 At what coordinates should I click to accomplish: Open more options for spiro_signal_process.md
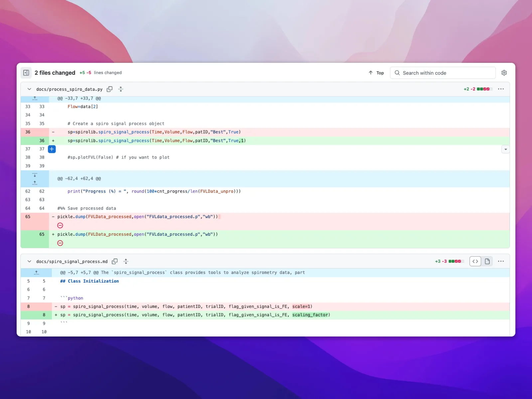pyautogui.click(x=501, y=261)
